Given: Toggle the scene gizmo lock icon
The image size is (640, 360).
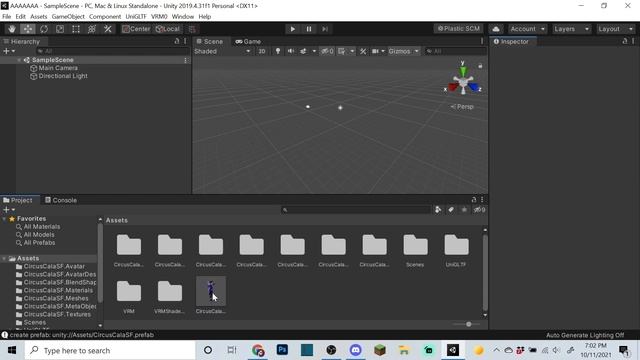Looking at the screenshot, I should pyautogui.click(x=480, y=66).
